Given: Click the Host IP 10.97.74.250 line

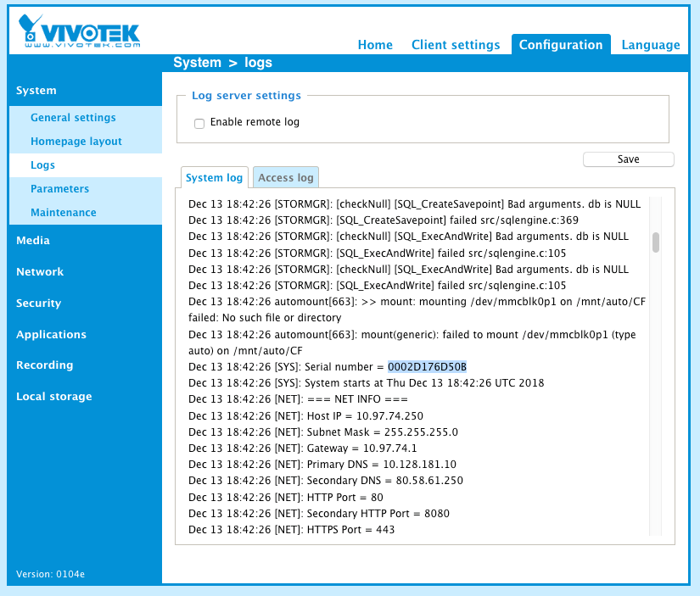Looking at the screenshot, I should [x=305, y=415].
